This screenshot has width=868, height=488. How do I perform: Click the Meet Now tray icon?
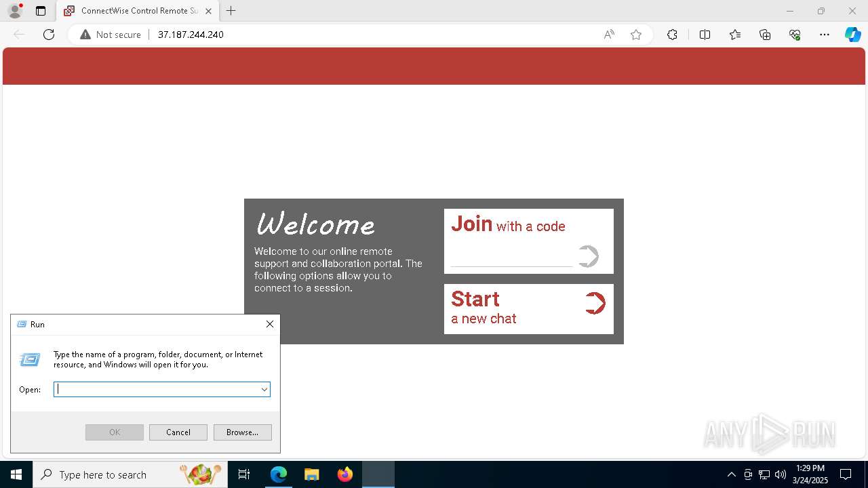(748, 474)
